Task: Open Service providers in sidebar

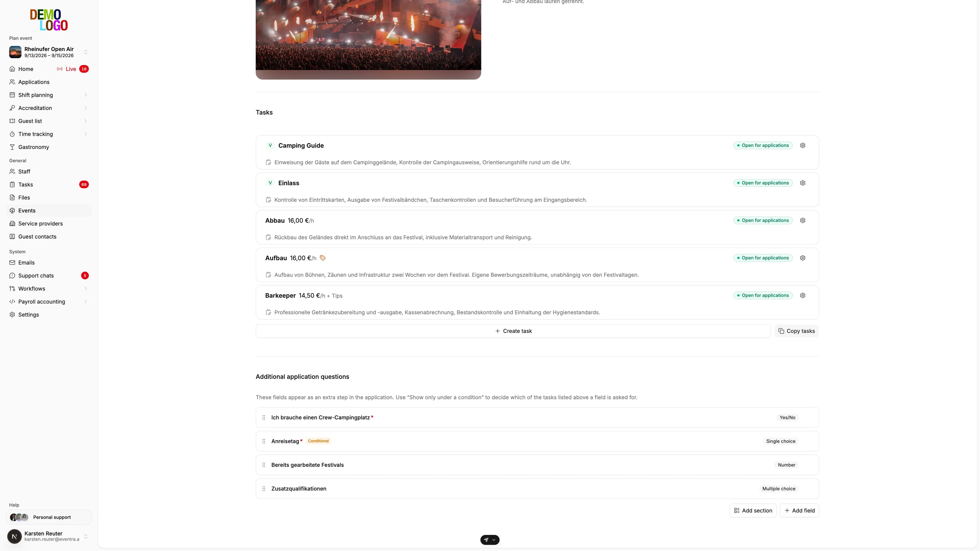Action: click(x=49, y=224)
